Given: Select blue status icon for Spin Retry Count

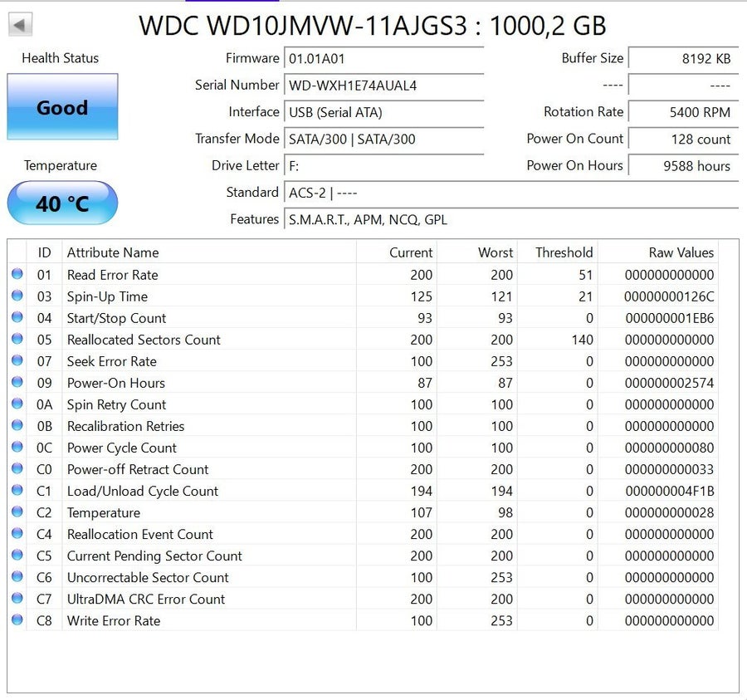Looking at the screenshot, I should [17, 404].
